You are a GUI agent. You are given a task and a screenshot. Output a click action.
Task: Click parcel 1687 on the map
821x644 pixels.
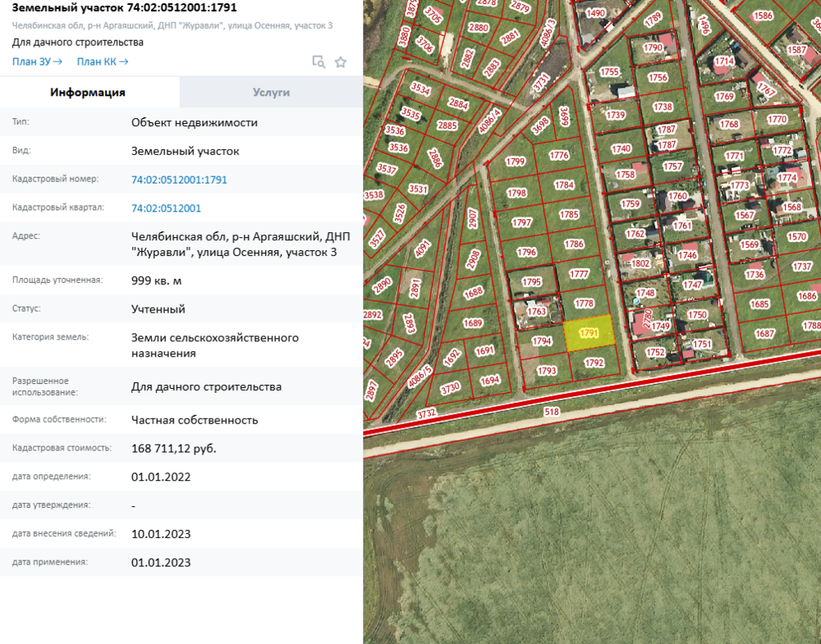[764, 334]
